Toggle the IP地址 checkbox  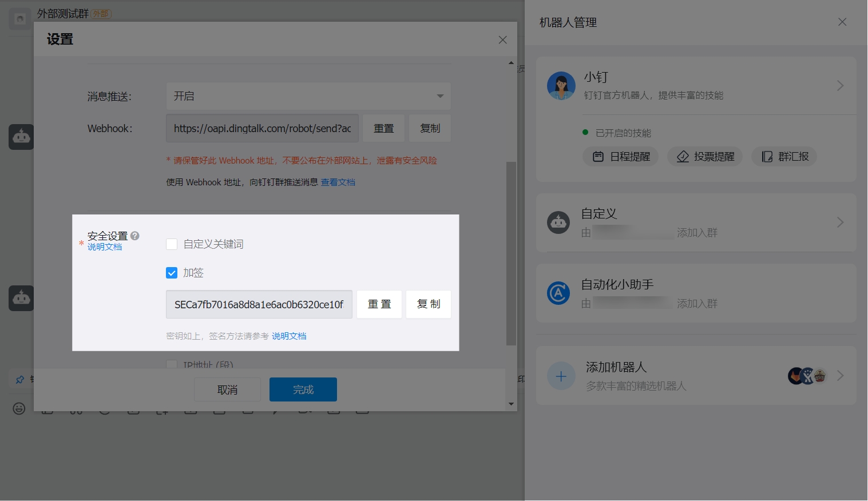(x=172, y=364)
